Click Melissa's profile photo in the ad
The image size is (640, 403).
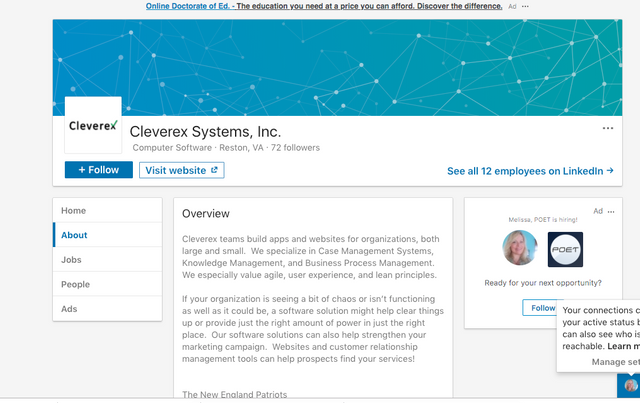click(520, 248)
